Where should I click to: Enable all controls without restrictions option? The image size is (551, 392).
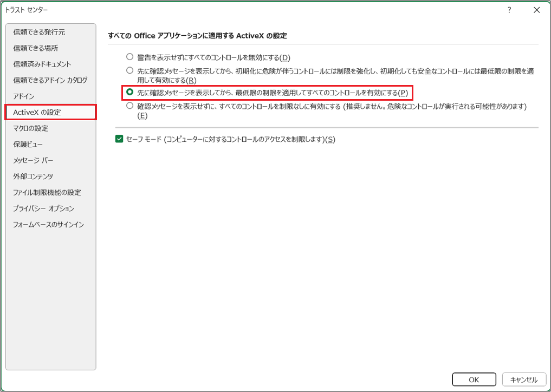coord(129,106)
